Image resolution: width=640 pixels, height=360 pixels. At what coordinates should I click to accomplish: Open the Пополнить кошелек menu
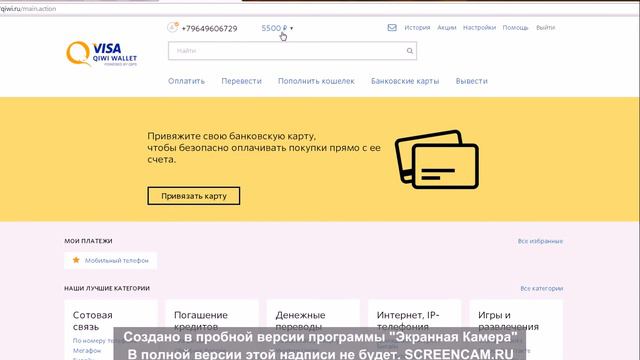pos(316,81)
